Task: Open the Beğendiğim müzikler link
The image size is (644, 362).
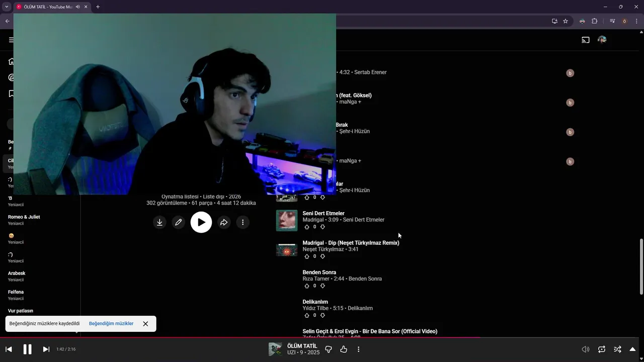Action: [x=111, y=324]
